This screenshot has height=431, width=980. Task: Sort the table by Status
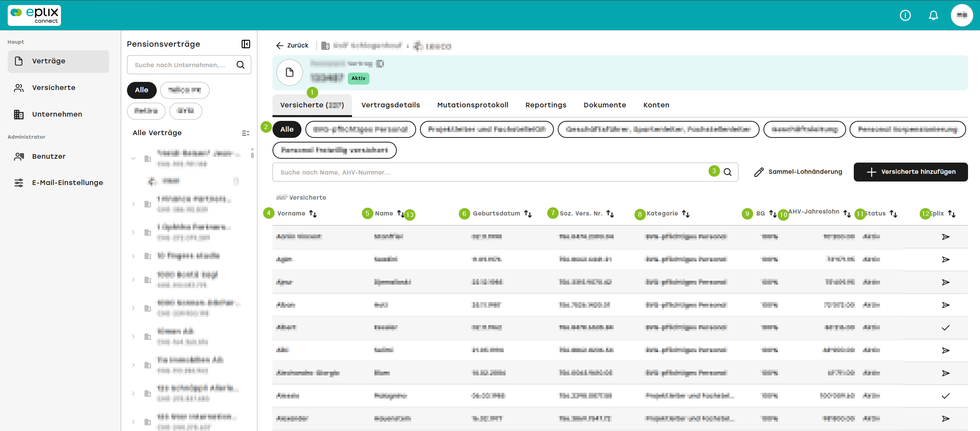[894, 214]
